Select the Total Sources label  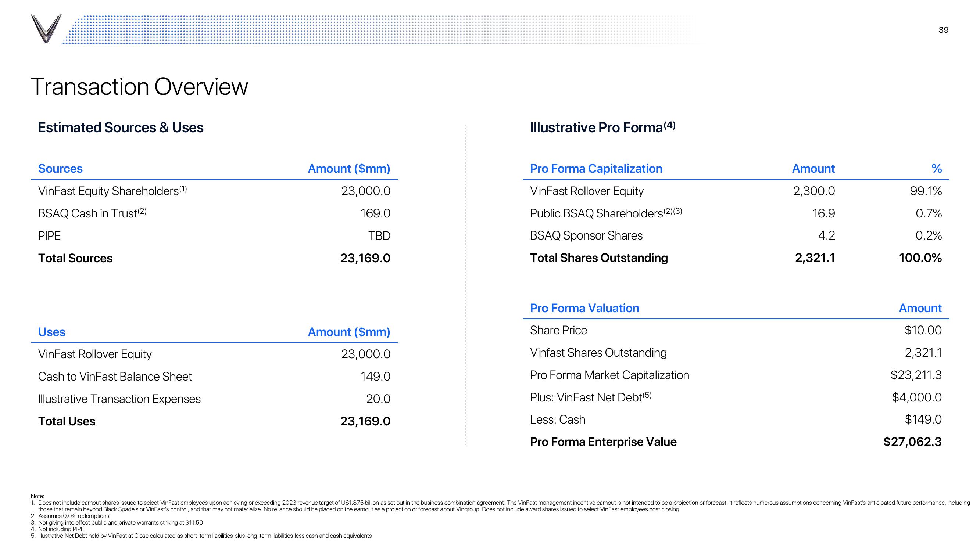pos(75,258)
